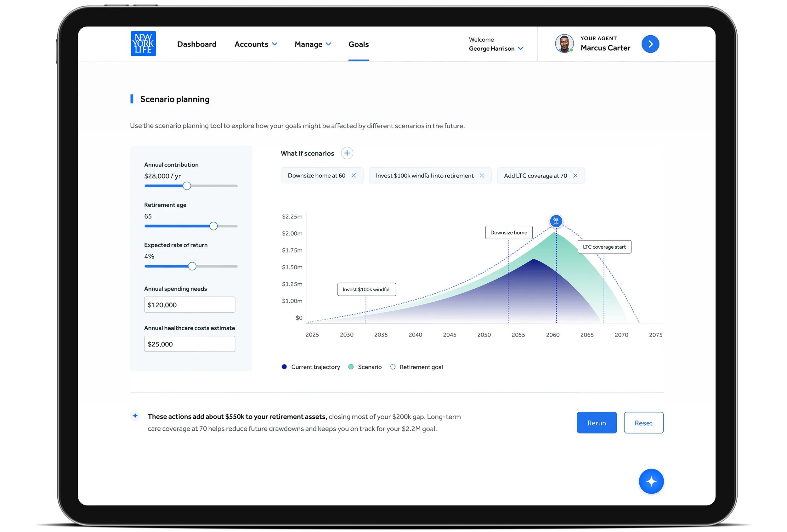Toggle the Current trajectory legend item
The height and width of the screenshot is (532, 787).
[x=310, y=367]
